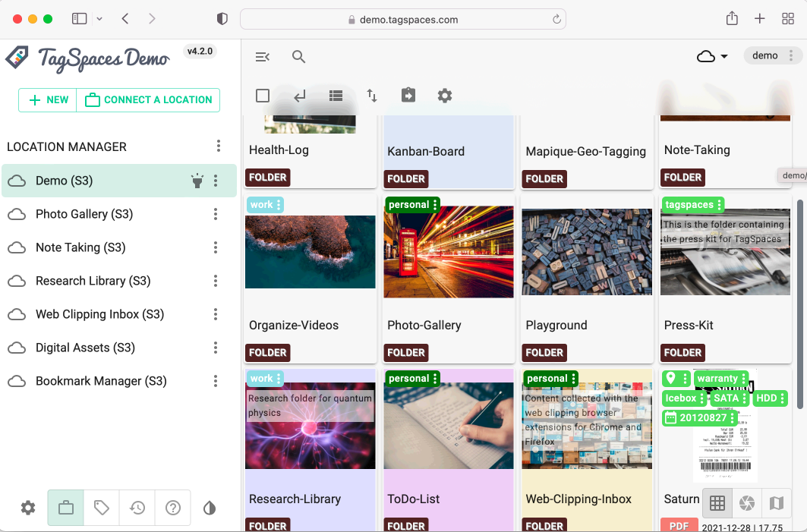Click the HDD tag
The image size is (807, 532).
point(770,398)
